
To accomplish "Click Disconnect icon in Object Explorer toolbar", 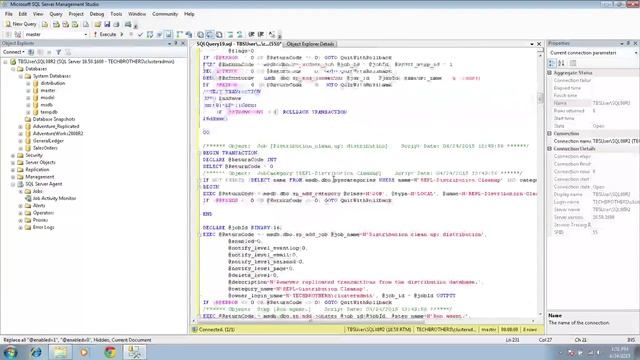I will 40,52.
